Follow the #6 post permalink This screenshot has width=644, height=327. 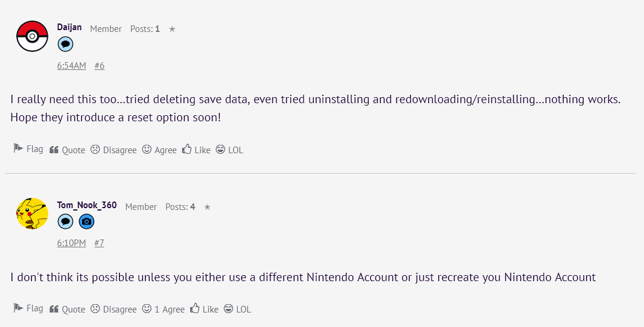coord(100,66)
